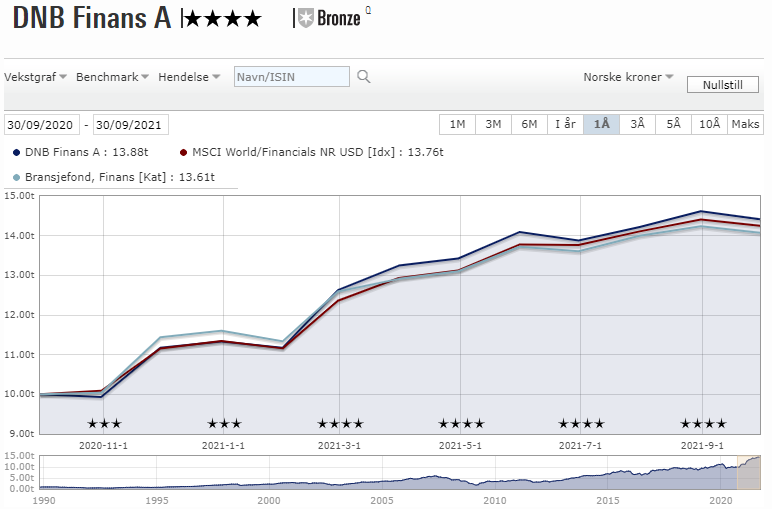Click MSCI World/Financials NR USD [Idx] legend label
Image resolution: width=772 pixels, height=509 pixels.
318,152
